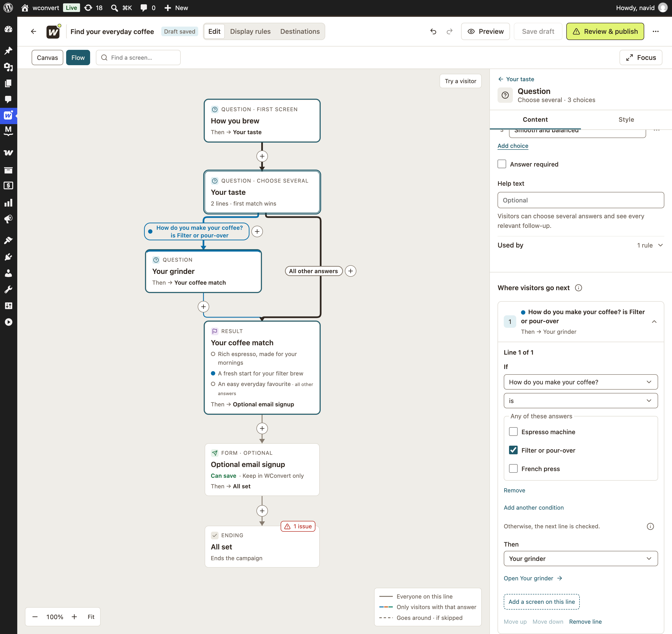
Task: Click the back arrow beside WConvert logo
Action: (33, 31)
